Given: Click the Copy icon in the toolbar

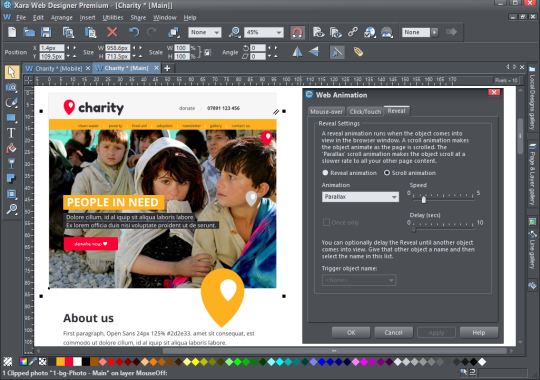Looking at the screenshot, I should click(68, 32).
